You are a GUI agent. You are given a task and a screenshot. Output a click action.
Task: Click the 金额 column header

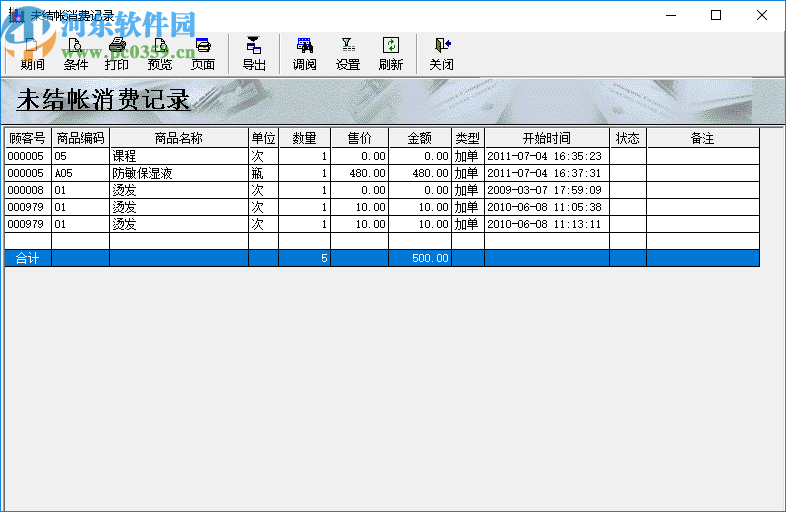[420, 138]
